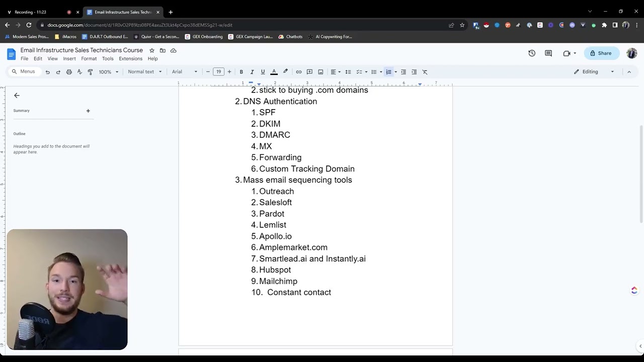Toggle italic formatting
This screenshot has height=362, width=644.
pos(252,72)
